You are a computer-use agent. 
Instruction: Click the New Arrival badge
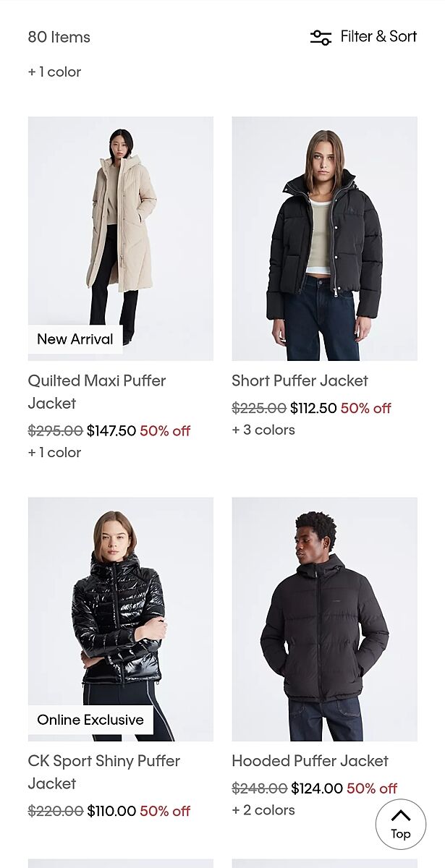(x=75, y=339)
